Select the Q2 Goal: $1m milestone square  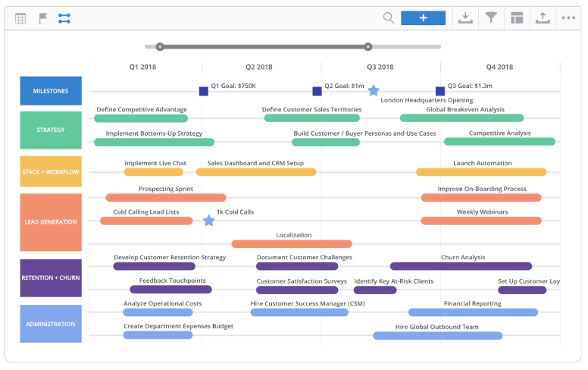(x=317, y=91)
